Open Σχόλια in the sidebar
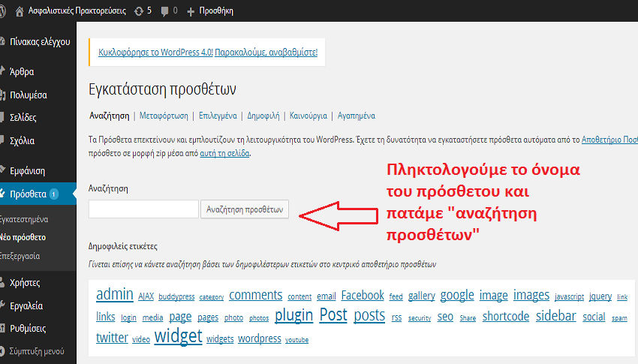Image resolution: width=638 pixels, height=364 pixels. (22, 140)
